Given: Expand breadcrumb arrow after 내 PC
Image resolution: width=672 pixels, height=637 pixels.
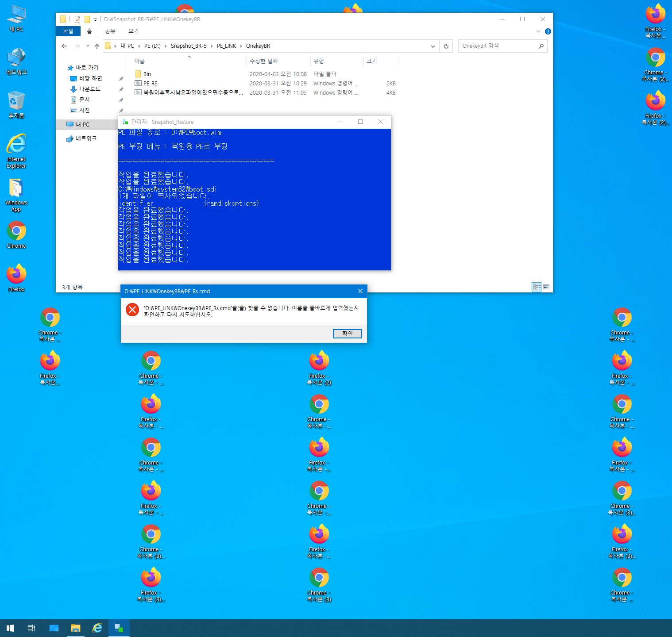Looking at the screenshot, I should pos(139,46).
